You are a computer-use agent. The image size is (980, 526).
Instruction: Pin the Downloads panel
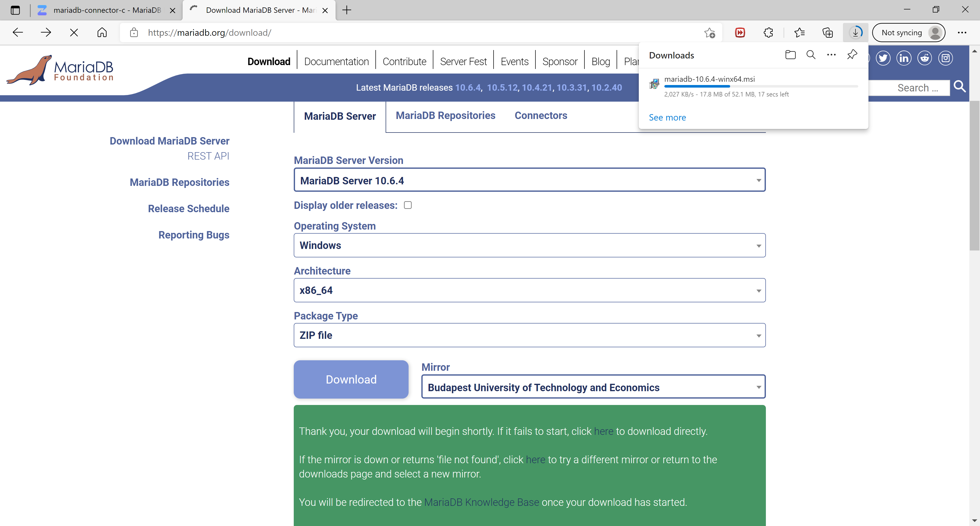(852, 55)
